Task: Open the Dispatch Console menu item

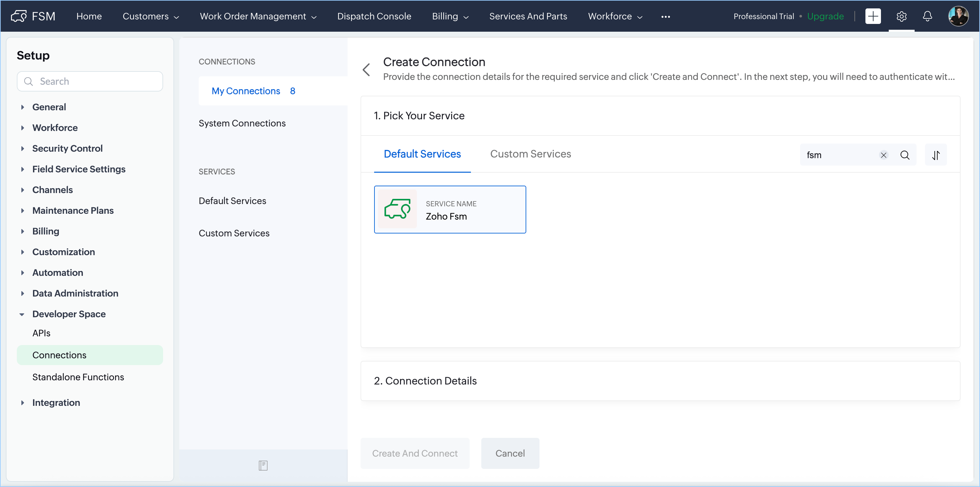Action: point(374,16)
